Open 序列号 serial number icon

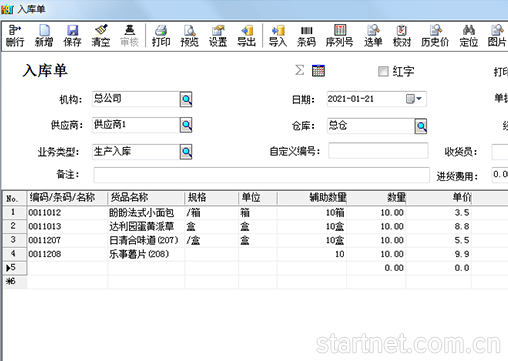[340, 36]
